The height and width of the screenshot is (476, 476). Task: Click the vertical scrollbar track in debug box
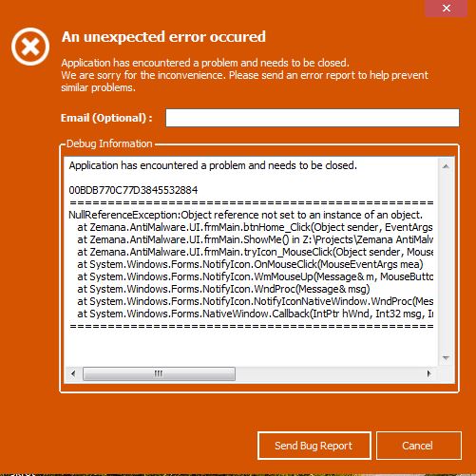tap(446, 262)
